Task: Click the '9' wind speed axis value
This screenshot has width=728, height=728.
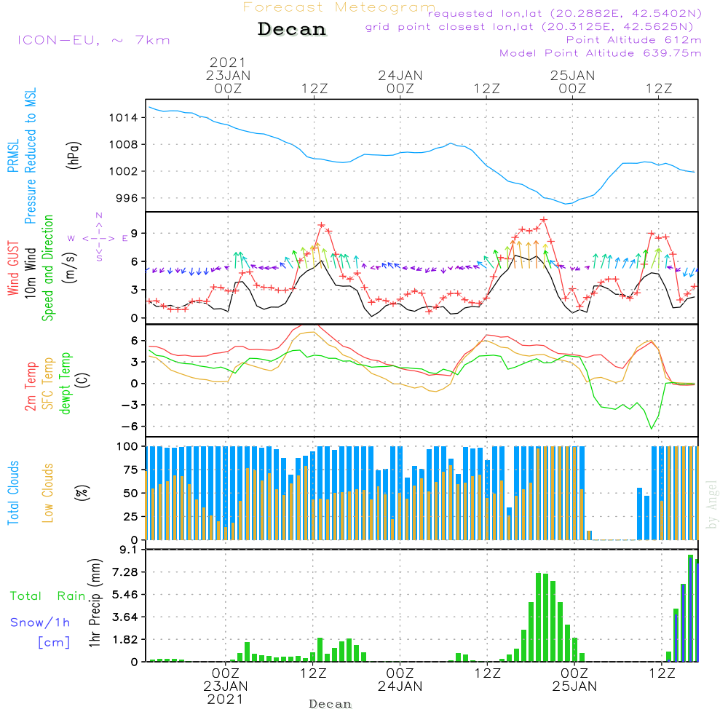Action: (x=135, y=233)
